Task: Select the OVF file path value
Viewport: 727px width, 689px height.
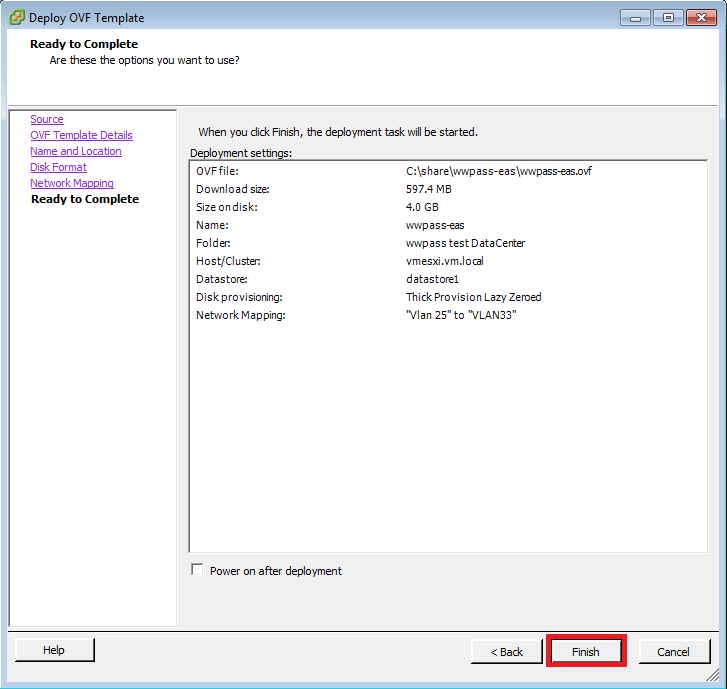Action: pyautogui.click(x=498, y=171)
